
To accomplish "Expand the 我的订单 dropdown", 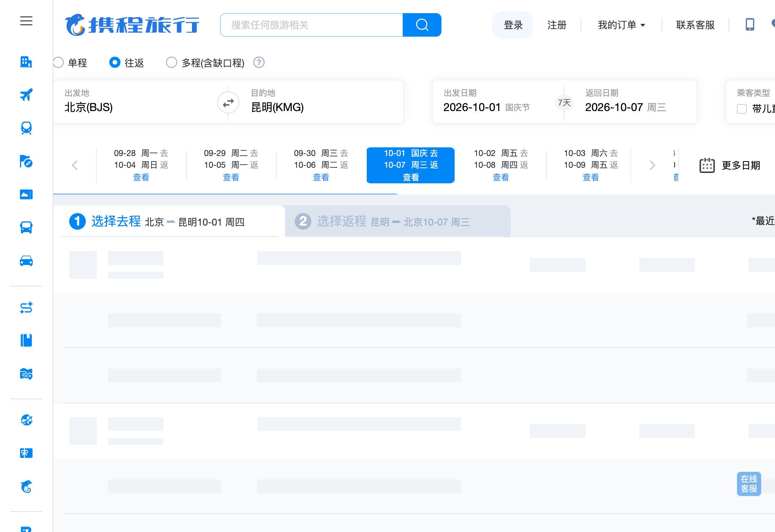I will point(621,25).
